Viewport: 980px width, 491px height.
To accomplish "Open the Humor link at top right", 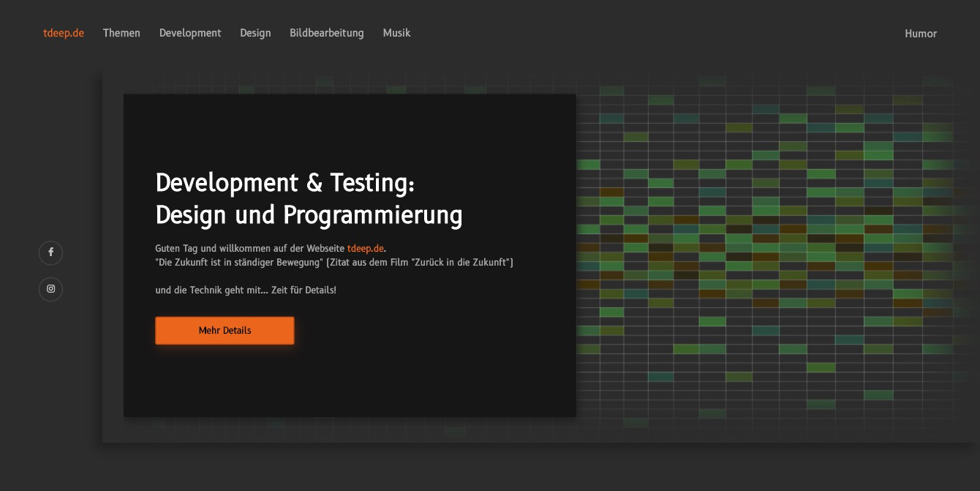I will (920, 34).
